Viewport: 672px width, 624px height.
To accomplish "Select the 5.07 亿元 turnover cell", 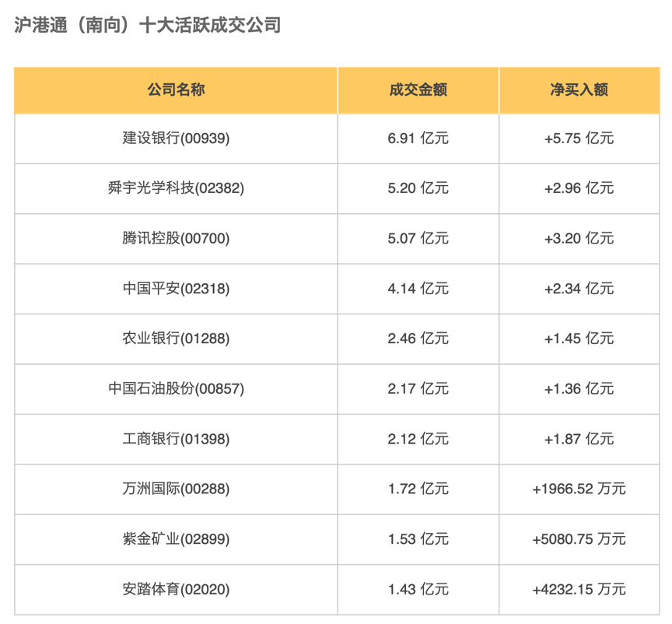I will [418, 238].
